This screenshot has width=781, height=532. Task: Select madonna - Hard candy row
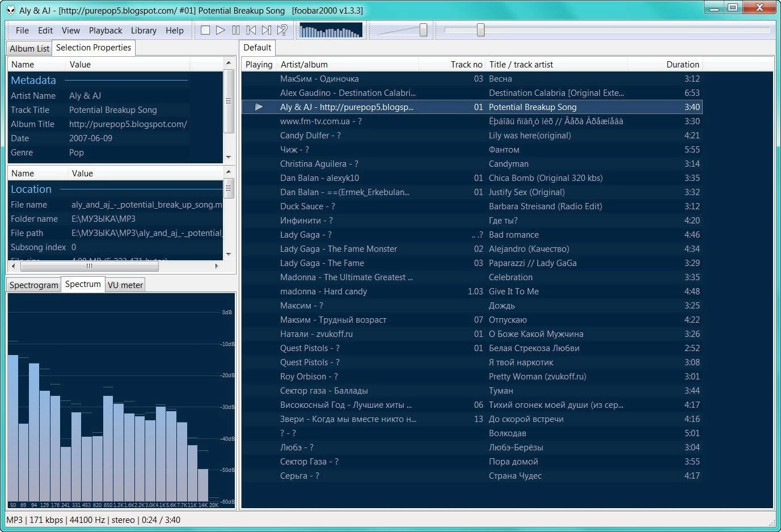pos(472,292)
